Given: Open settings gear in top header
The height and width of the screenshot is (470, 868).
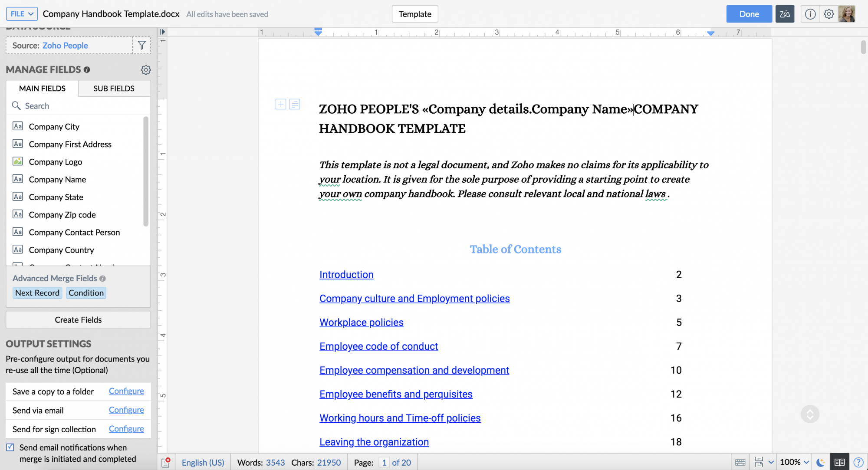Looking at the screenshot, I should click(829, 14).
